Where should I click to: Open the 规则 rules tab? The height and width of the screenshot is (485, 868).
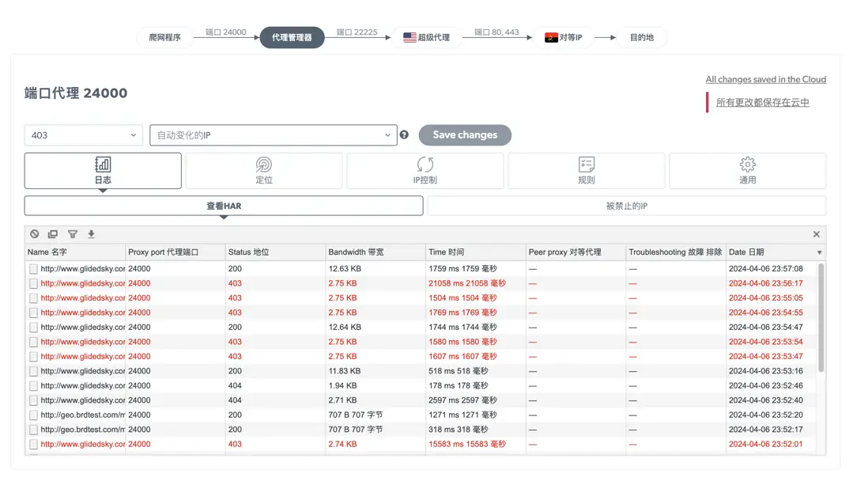click(587, 170)
